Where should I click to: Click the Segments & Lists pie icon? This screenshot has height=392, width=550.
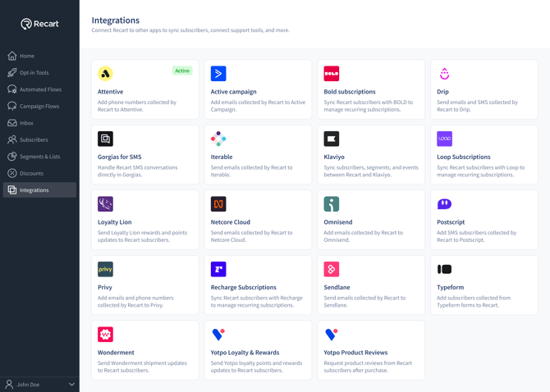(12, 157)
